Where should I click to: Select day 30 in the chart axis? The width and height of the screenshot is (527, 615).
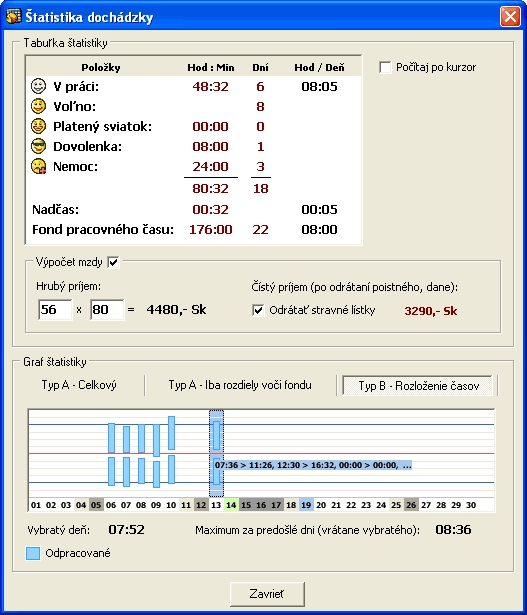coord(471,505)
